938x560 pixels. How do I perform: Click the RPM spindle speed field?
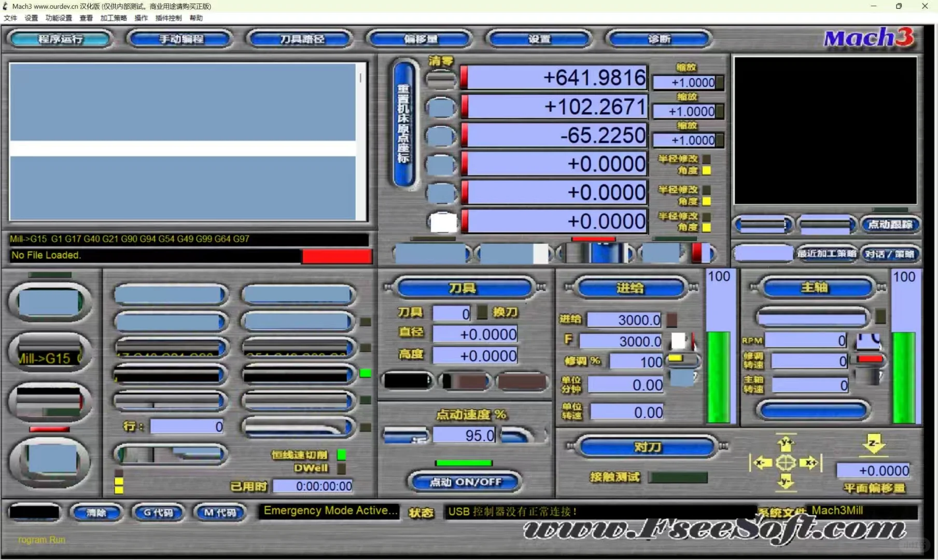click(x=806, y=340)
